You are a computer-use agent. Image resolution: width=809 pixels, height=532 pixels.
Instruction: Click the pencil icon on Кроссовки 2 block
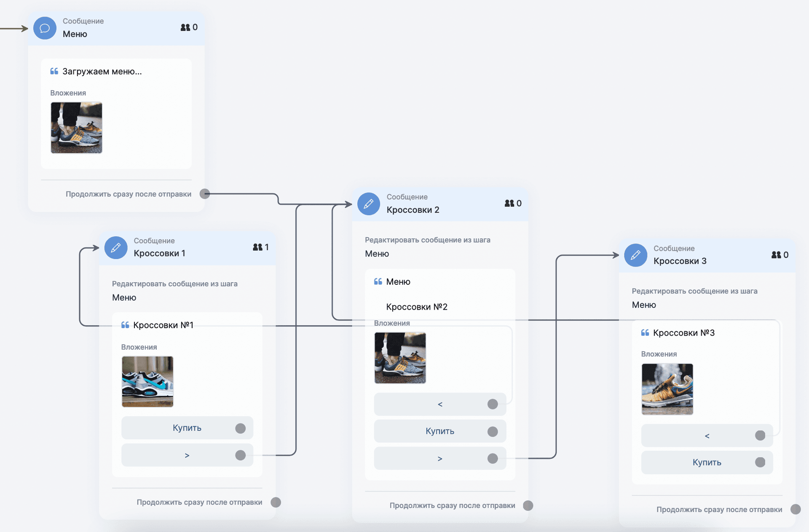[369, 204]
